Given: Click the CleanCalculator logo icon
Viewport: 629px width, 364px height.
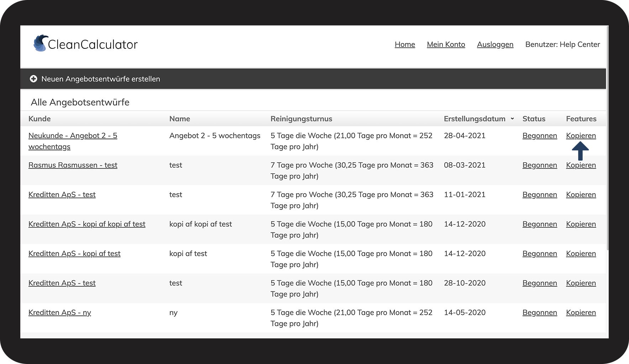Looking at the screenshot, I should coord(41,43).
